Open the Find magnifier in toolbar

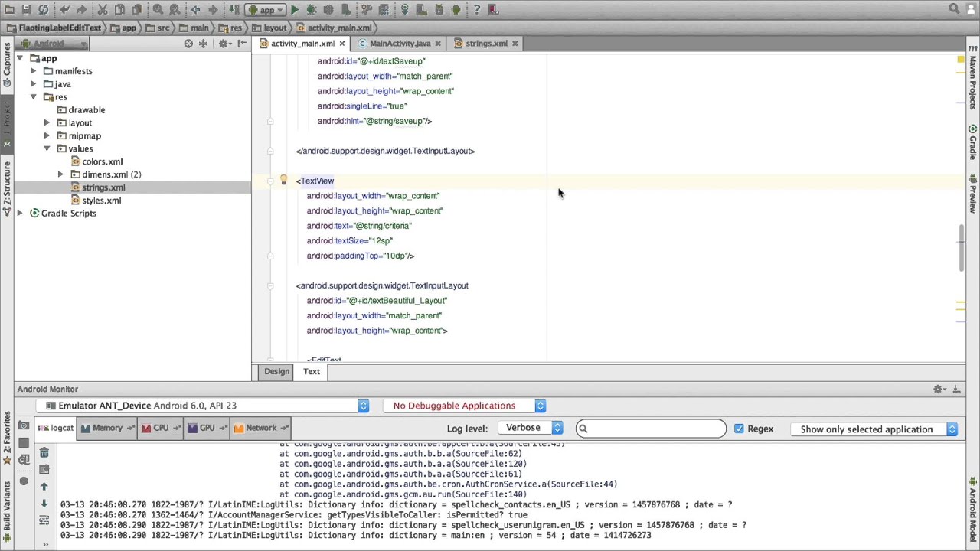coord(158,10)
